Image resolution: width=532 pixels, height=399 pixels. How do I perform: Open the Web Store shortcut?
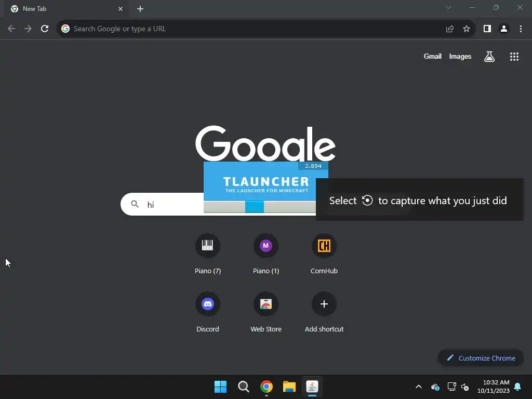[x=266, y=312]
